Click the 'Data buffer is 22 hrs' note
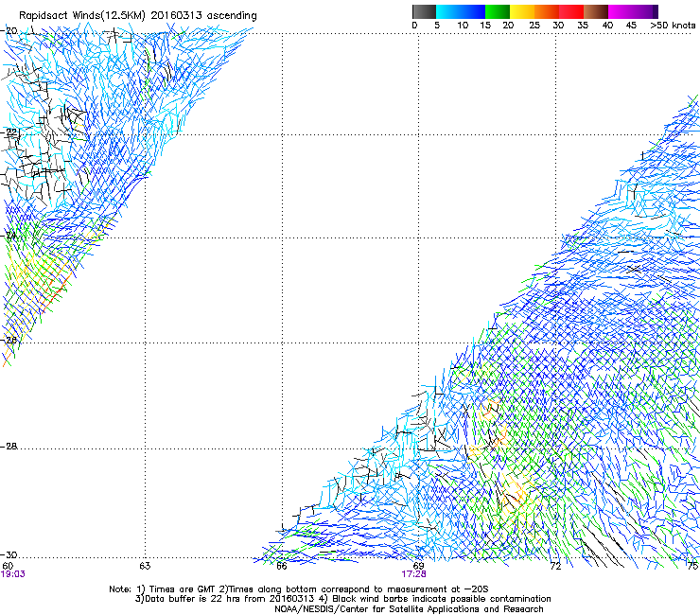 tap(189, 599)
